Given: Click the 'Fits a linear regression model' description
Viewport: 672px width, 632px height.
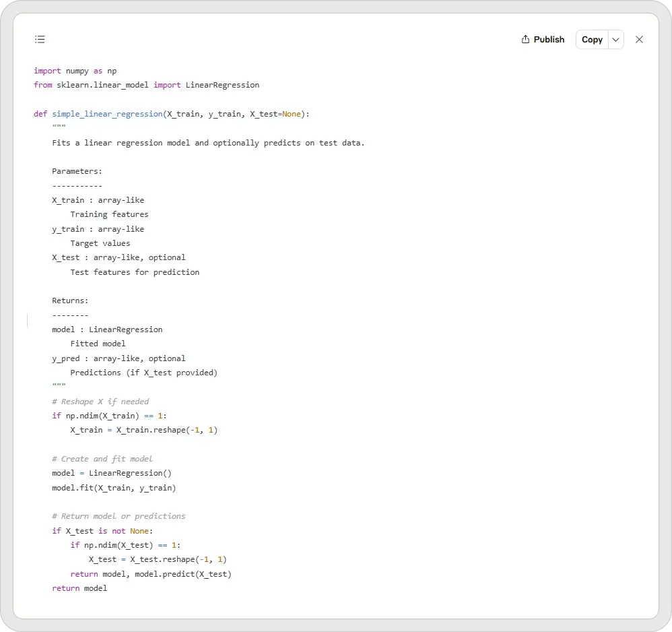Looking at the screenshot, I should pyautogui.click(x=208, y=143).
